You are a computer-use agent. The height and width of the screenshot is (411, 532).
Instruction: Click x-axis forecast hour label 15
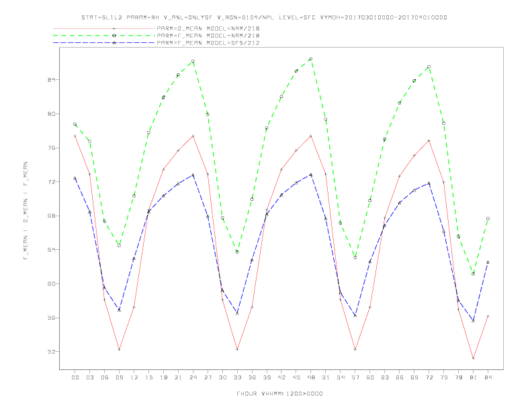coord(148,377)
